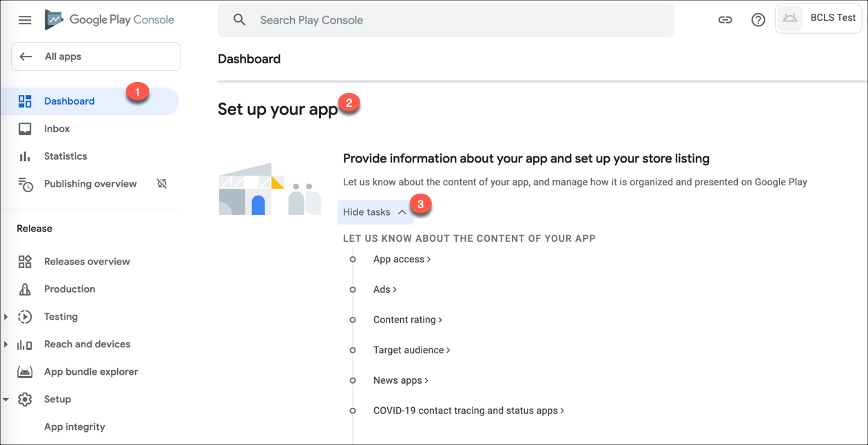Open the help question mark icon
The height and width of the screenshot is (445, 868).
coord(758,20)
